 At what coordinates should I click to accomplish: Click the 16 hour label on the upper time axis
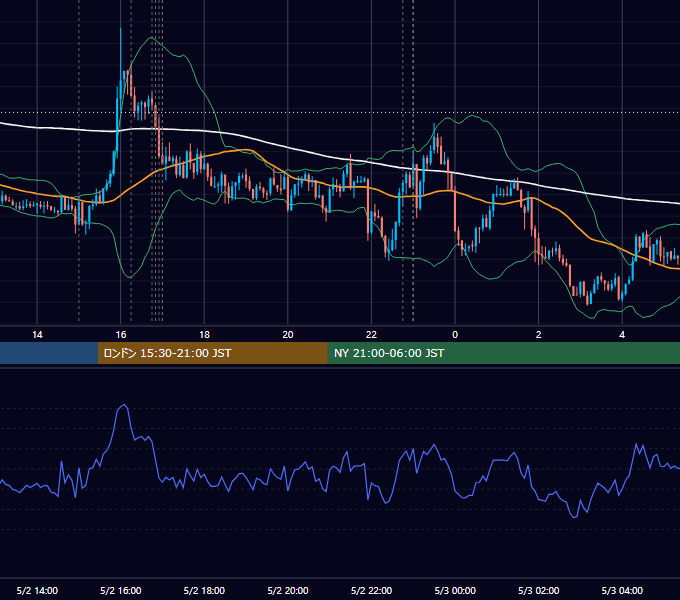point(121,335)
